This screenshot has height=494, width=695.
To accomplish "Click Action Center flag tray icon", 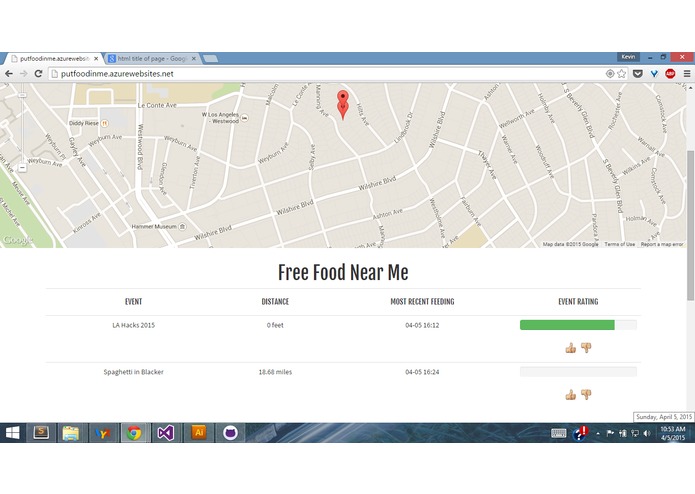I will [610, 433].
